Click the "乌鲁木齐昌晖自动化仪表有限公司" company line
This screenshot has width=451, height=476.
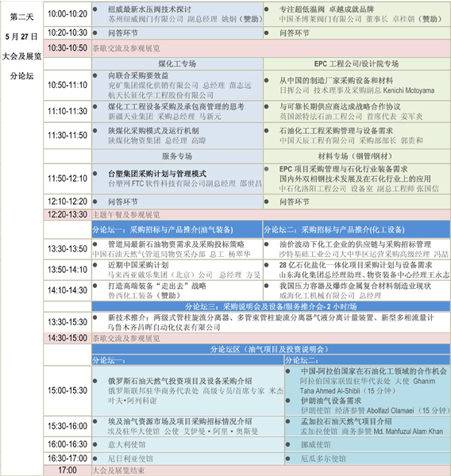[x=164, y=327]
